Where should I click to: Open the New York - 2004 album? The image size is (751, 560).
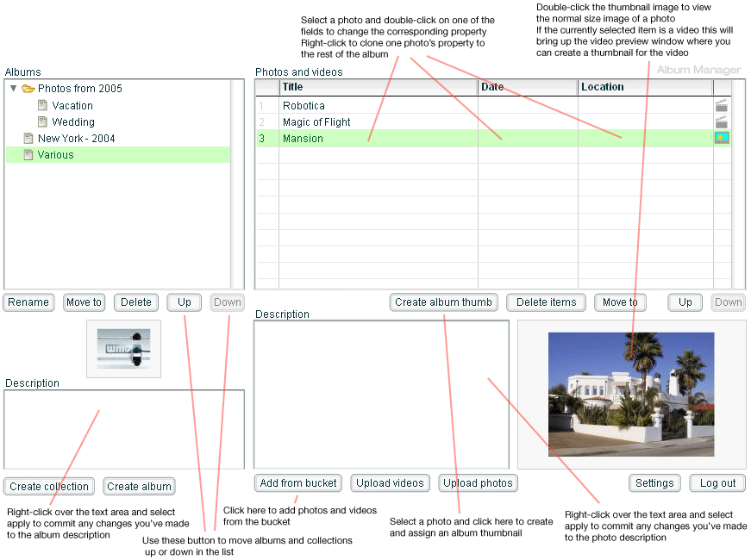point(76,139)
